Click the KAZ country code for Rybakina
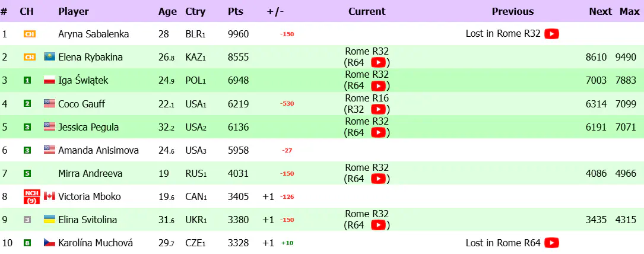644x254 pixels. pos(195,58)
